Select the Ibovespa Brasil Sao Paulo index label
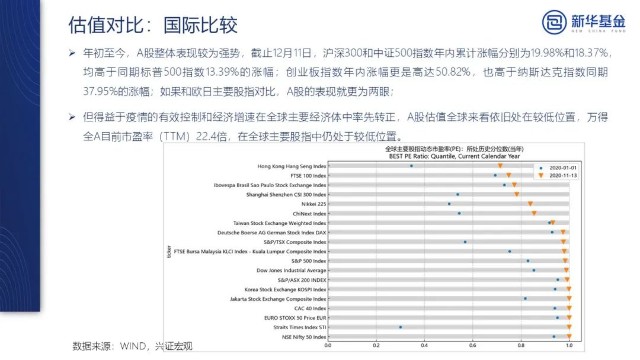 pyautogui.click(x=270, y=185)
